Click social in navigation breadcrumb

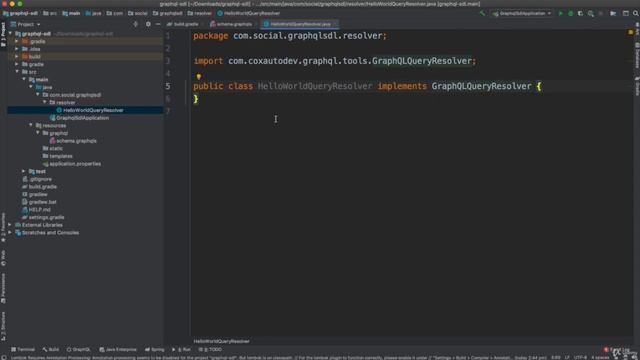(x=138, y=13)
